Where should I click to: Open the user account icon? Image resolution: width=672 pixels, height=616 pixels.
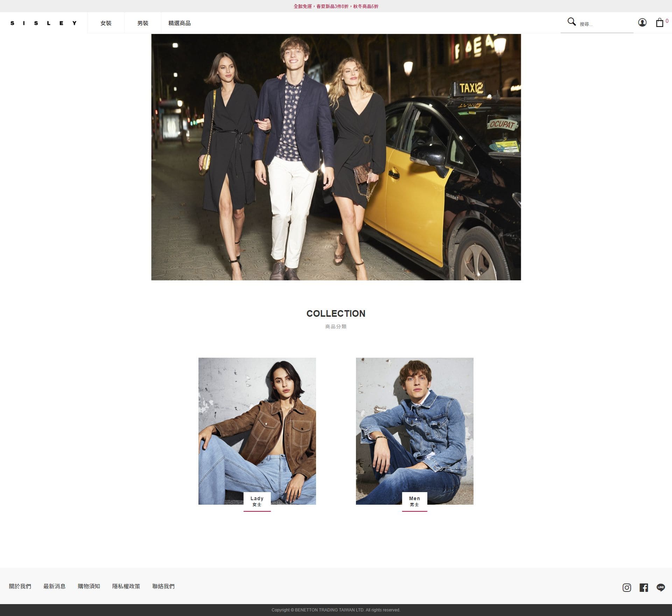pos(642,23)
